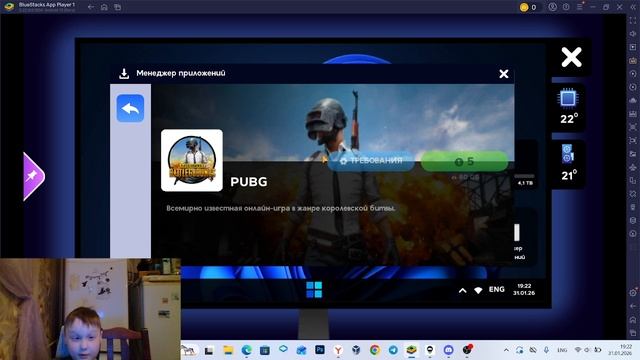Screen dimensions: 640x360
Task: Click the PUBG game title
Action: 249,182
